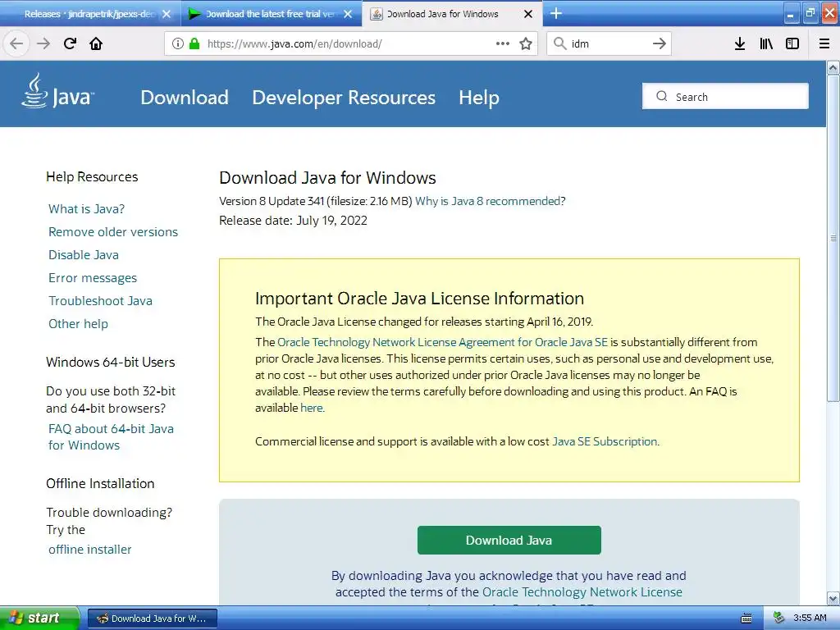The height and width of the screenshot is (630, 840).
Task: Open the Error messages link
Action: coord(93,278)
